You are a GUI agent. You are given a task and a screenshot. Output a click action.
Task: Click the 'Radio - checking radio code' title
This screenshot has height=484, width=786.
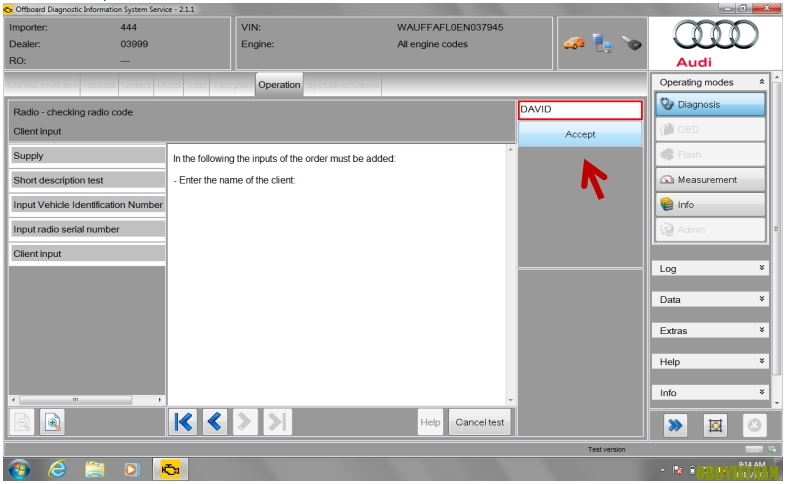coord(73,112)
